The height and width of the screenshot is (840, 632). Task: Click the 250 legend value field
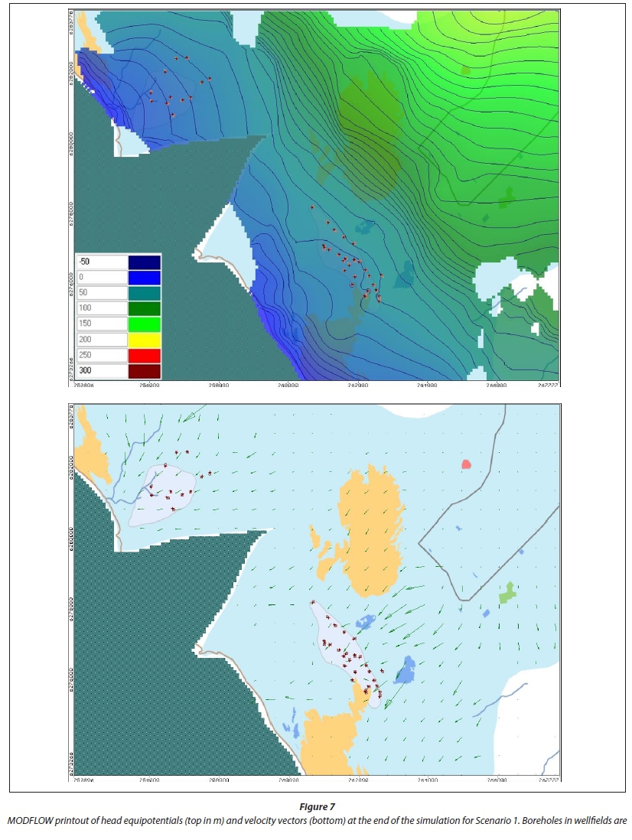point(101,356)
